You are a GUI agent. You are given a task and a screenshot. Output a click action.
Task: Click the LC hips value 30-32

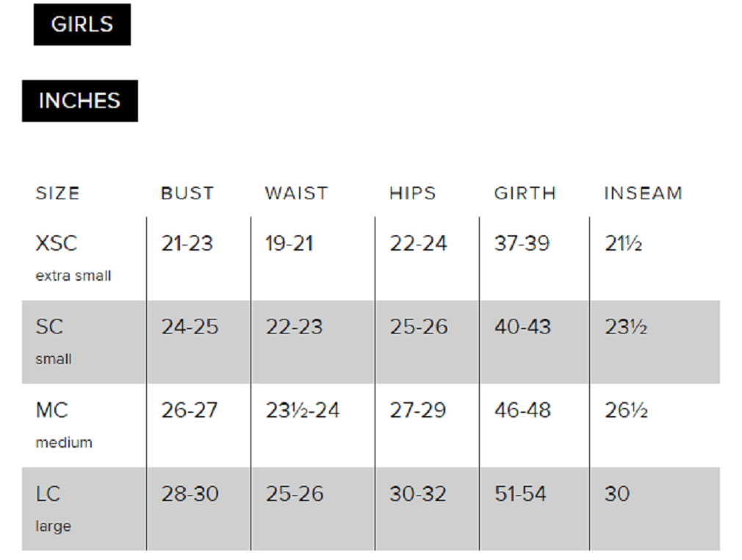pos(417,494)
